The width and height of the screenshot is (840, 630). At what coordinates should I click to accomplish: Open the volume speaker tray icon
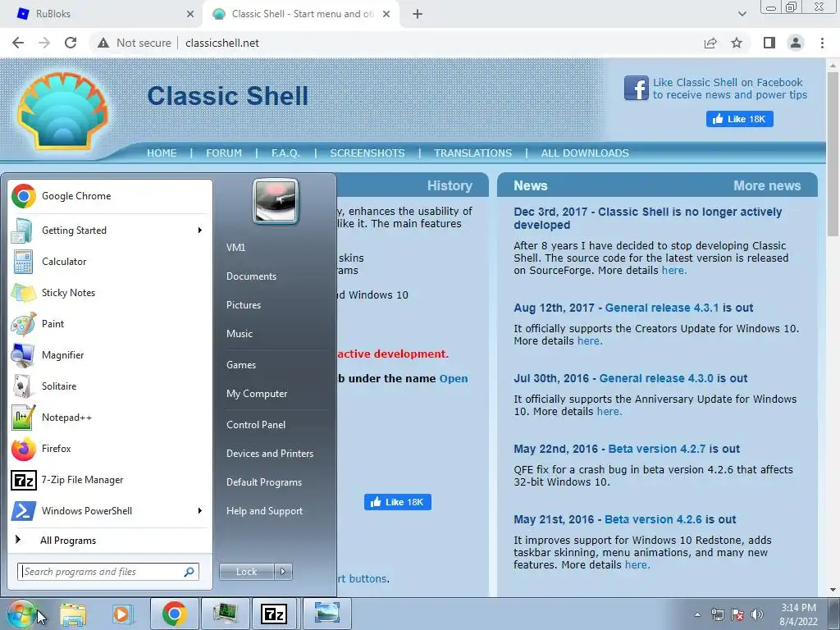pos(757,614)
